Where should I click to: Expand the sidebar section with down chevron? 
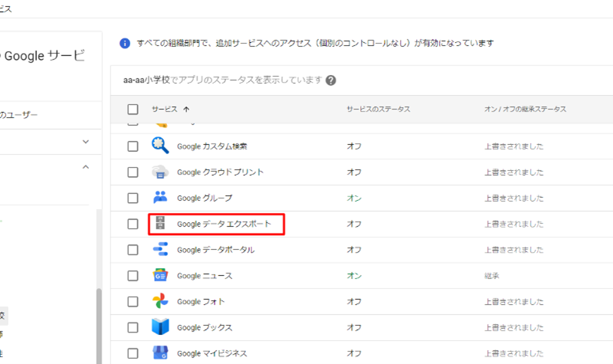86,142
